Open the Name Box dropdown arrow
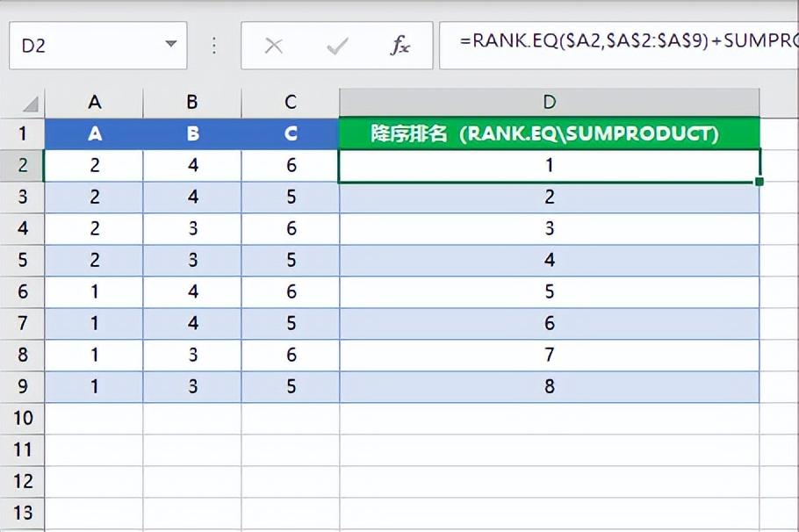Image resolution: width=799 pixels, height=532 pixels. tap(171, 44)
